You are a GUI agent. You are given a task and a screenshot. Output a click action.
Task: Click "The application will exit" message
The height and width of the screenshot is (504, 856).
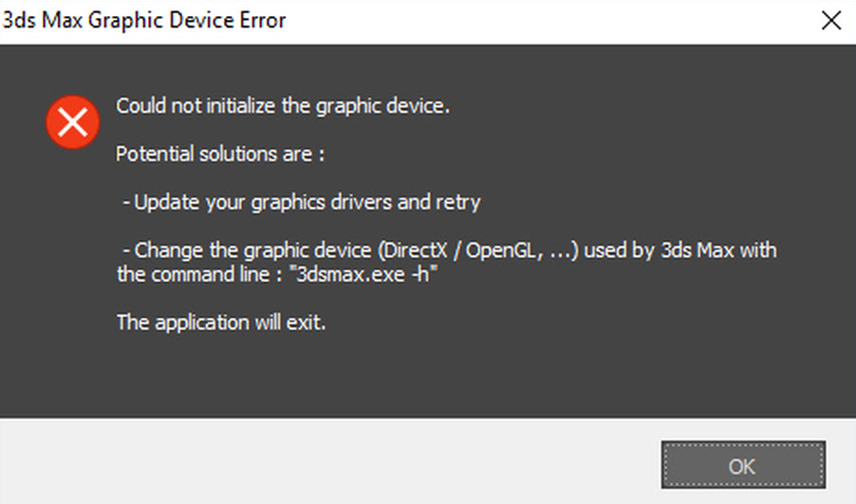point(221,322)
